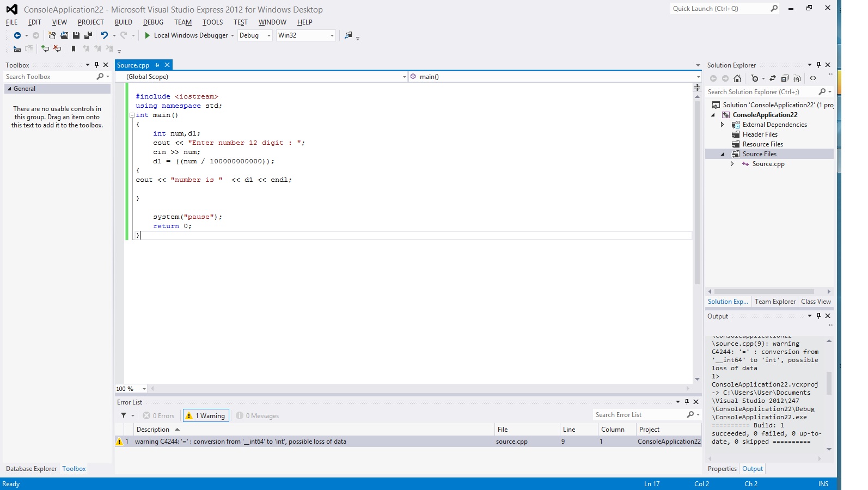The width and height of the screenshot is (868, 490).
Task: Open the Win32 platform dropdown
Action: [x=305, y=35]
